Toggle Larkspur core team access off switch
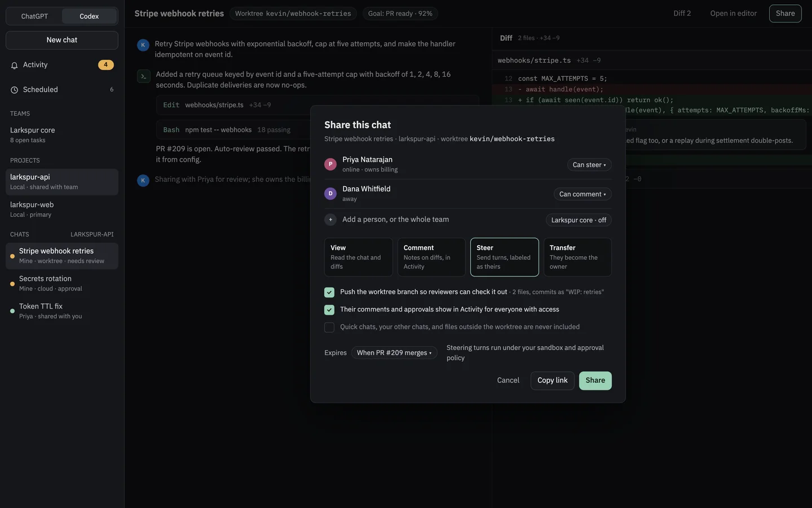812x508 pixels. point(579,220)
